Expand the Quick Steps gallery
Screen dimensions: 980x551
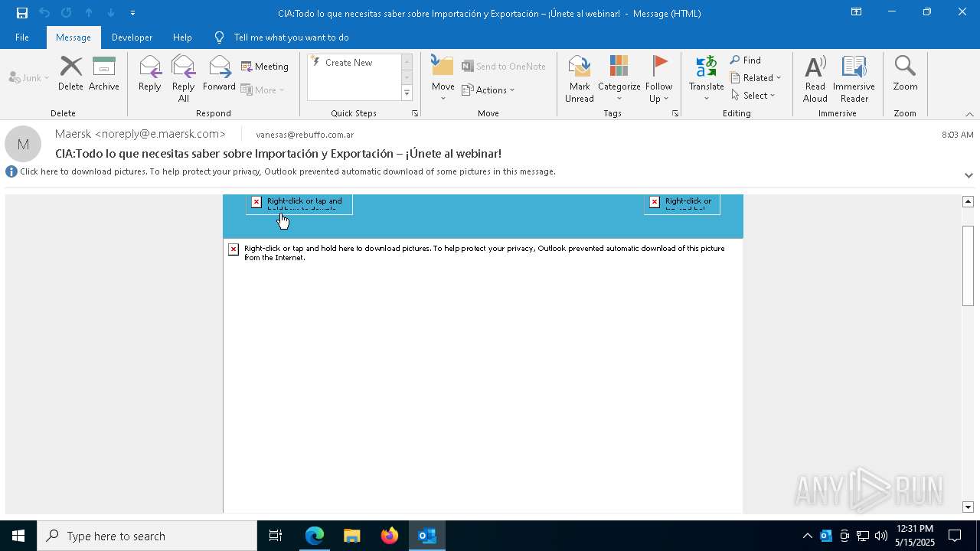(407, 93)
